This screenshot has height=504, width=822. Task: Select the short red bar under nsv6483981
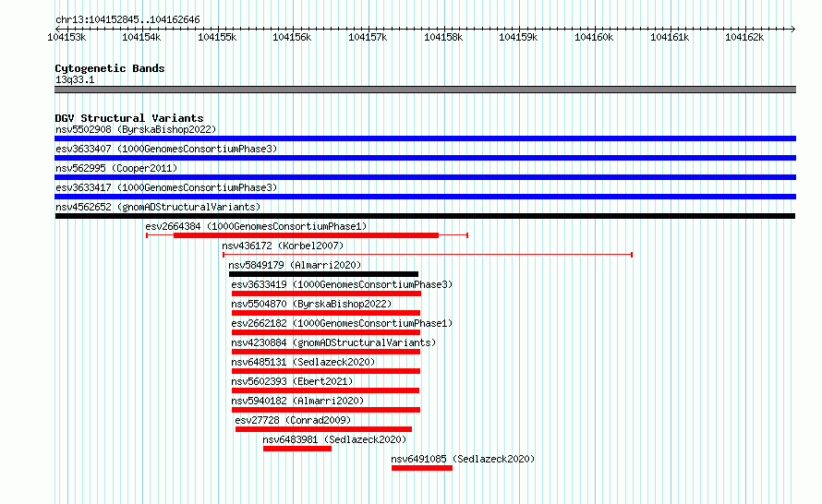297,449
